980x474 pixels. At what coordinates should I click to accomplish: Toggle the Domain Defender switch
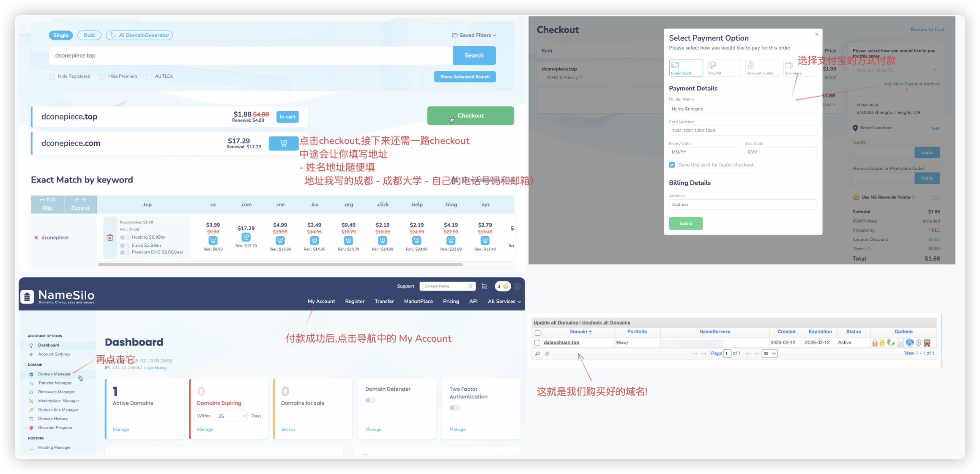tap(370, 400)
